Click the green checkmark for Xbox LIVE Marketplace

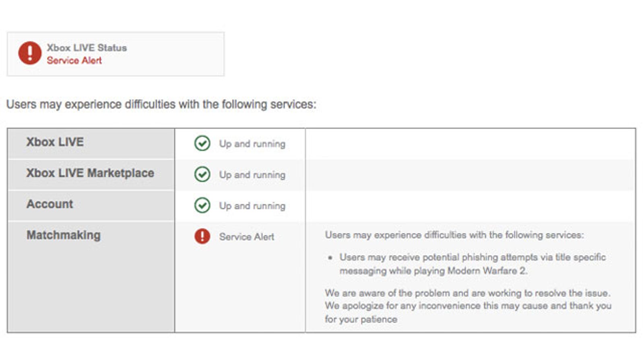(202, 174)
